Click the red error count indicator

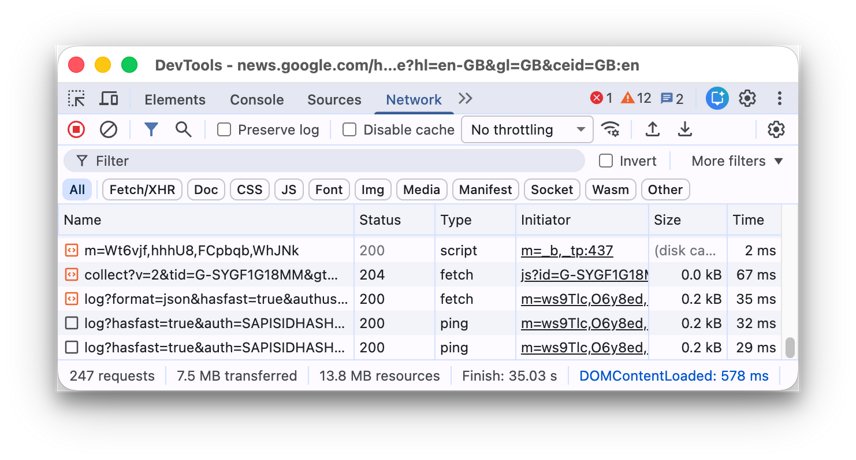pos(601,98)
